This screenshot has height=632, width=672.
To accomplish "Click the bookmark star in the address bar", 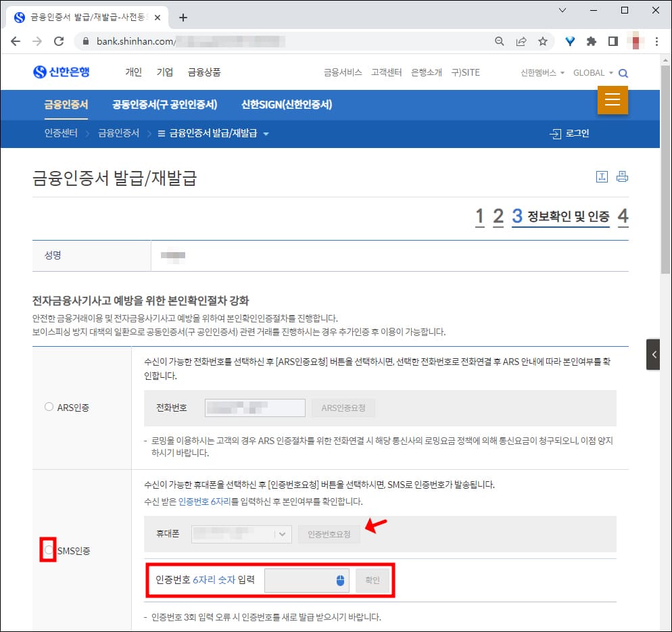I will pos(543,41).
